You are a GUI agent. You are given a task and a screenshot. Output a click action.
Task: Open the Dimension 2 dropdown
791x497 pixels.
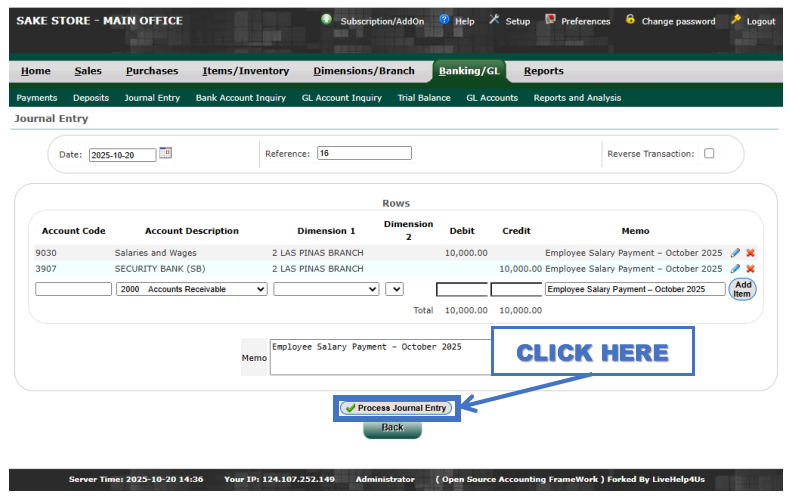tap(394, 289)
